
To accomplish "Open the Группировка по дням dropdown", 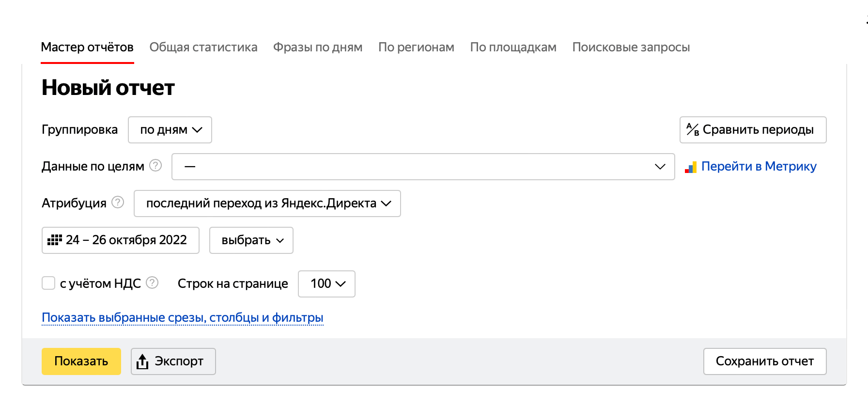I will pyautogui.click(x=170, y=130).
